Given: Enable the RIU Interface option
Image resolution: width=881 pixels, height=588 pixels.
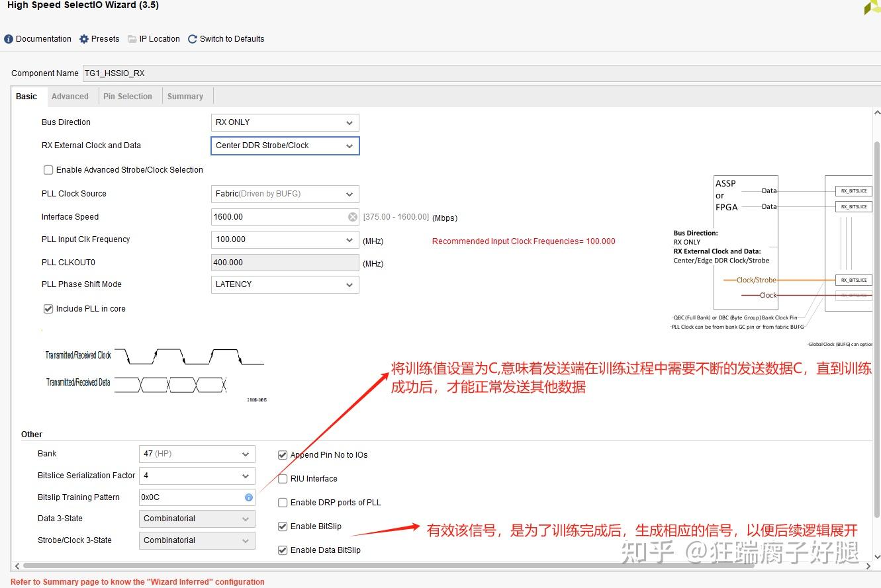Looking at the screenshot, I should pos(283,478).
